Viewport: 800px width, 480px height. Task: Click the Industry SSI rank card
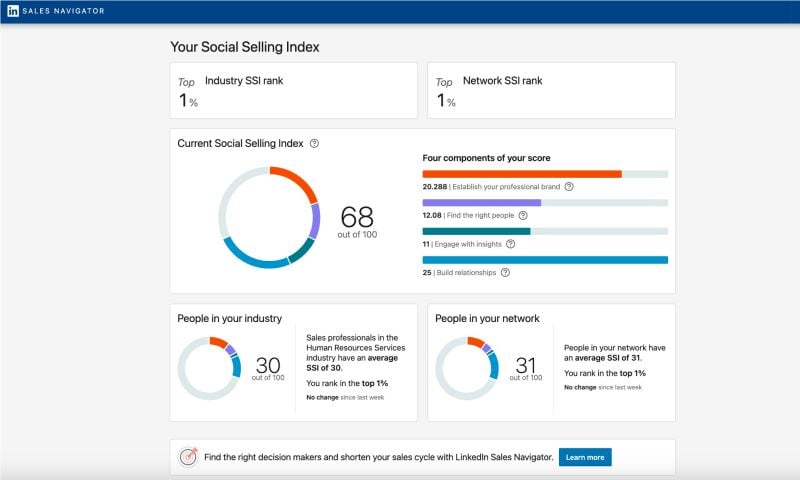[293, 90]
